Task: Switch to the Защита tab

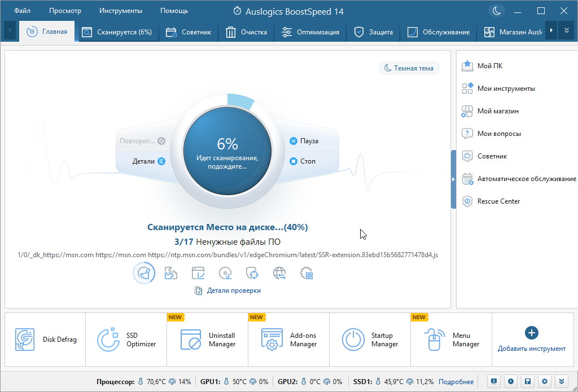Action: [x=374, y=32]
